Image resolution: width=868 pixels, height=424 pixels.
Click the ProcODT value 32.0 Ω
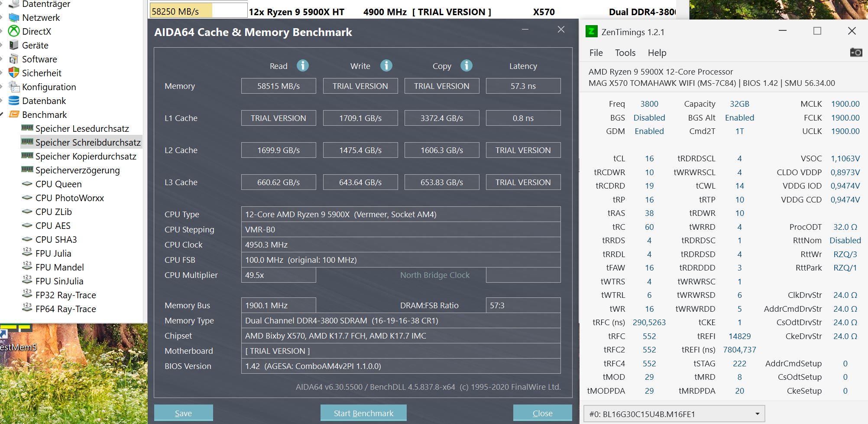tap(845, 227)
